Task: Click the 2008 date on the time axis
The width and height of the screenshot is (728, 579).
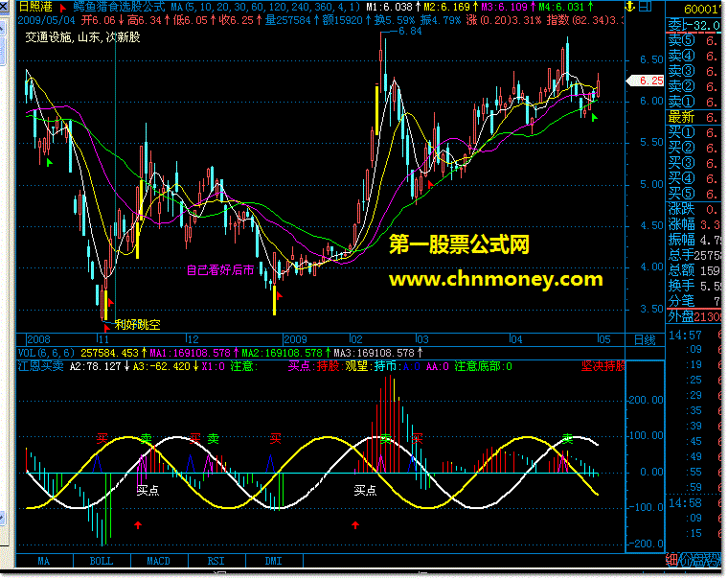Action: point(38,339)
